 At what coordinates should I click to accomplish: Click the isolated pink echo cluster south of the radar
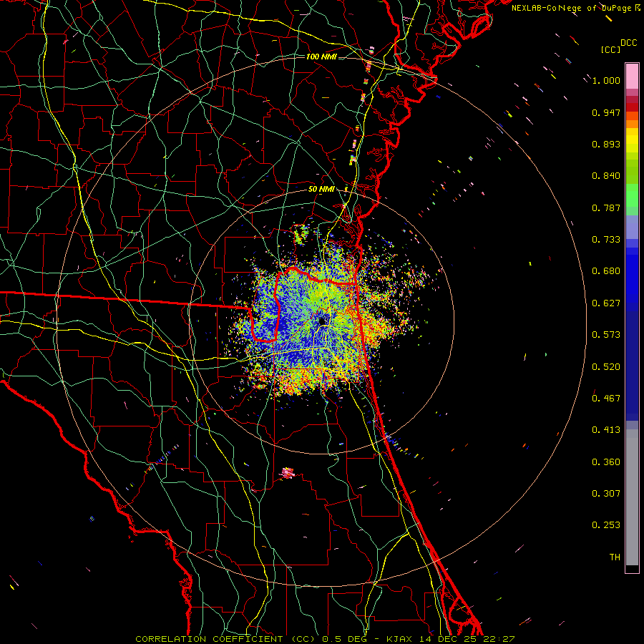pyautogui.click(x=287, y=473)
